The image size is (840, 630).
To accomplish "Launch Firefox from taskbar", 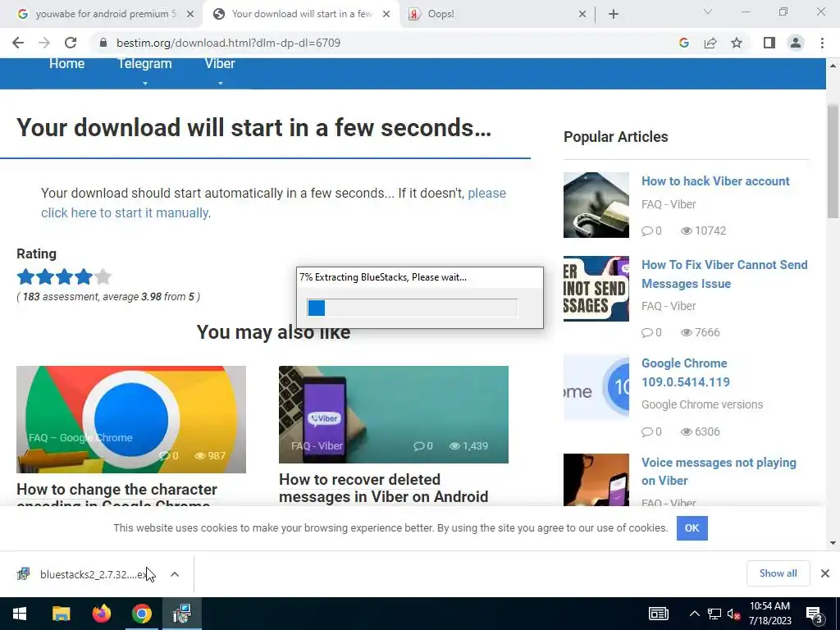I will tap(101, 614).
